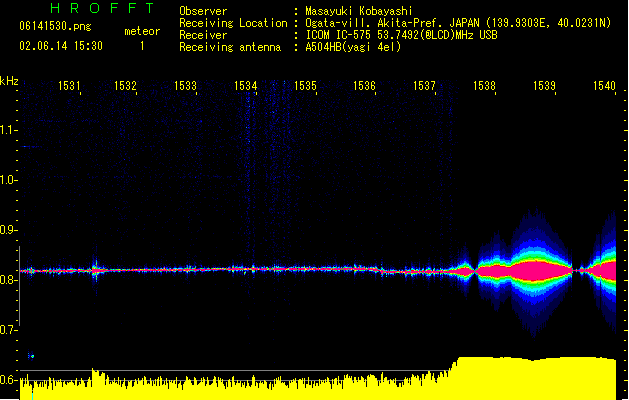This screenshot has width=629, height=400.
Task: Click time marker 1531
Action: point(69,86)
